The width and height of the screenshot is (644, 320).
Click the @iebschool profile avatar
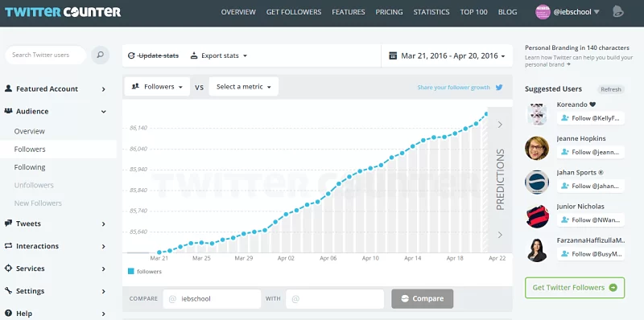coord(543,12)
